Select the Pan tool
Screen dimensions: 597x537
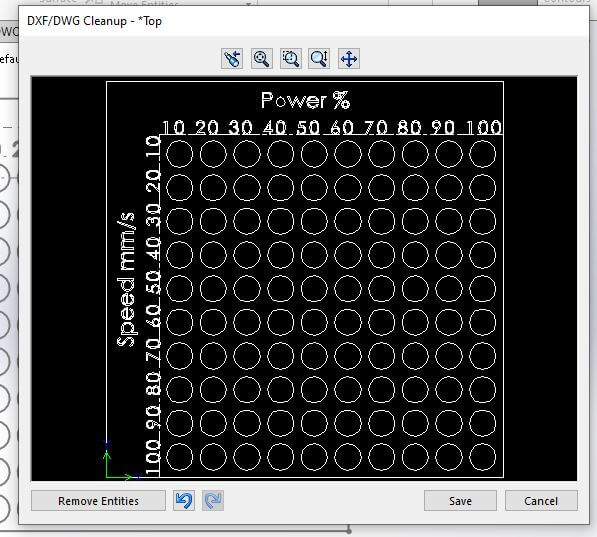(349, 59)
